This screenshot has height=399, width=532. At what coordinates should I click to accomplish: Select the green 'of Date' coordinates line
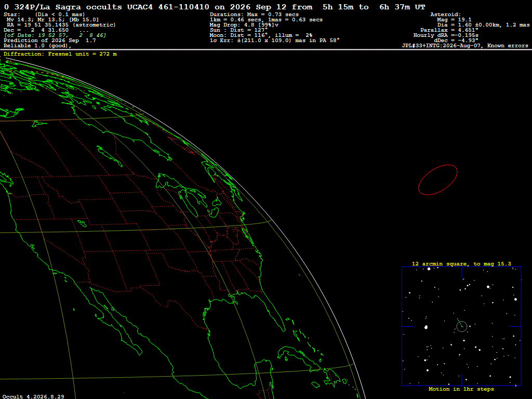coord(55,35)
